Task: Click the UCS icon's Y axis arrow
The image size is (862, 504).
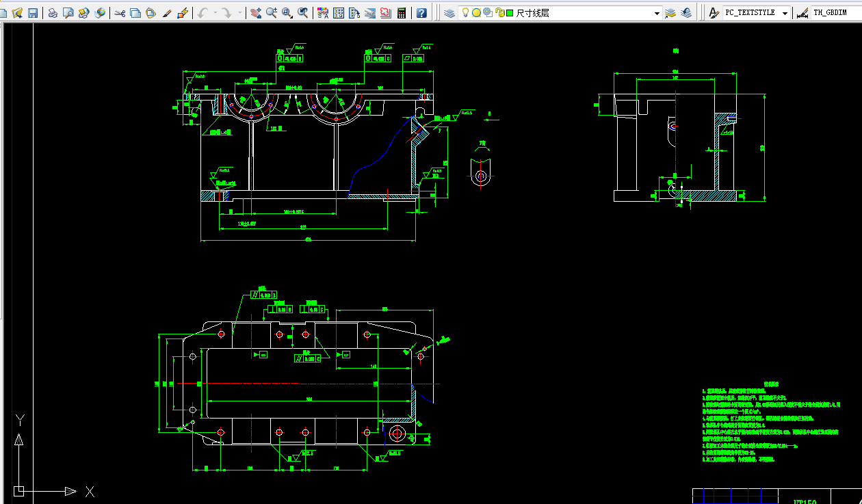Action: tap(20, 440)
